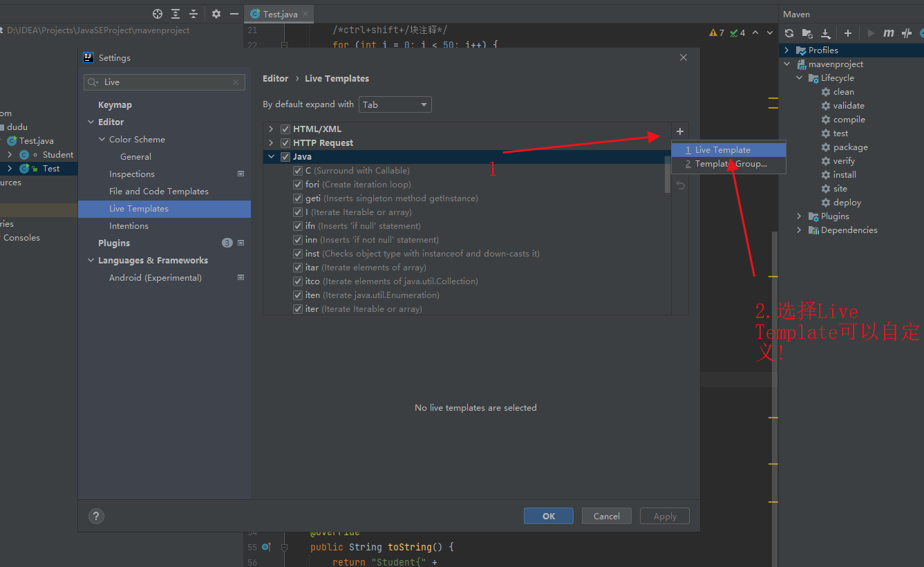Collapse the Java template group
Image resolution: width=924 pixels, height=567 pixels.
coord(271,157)
